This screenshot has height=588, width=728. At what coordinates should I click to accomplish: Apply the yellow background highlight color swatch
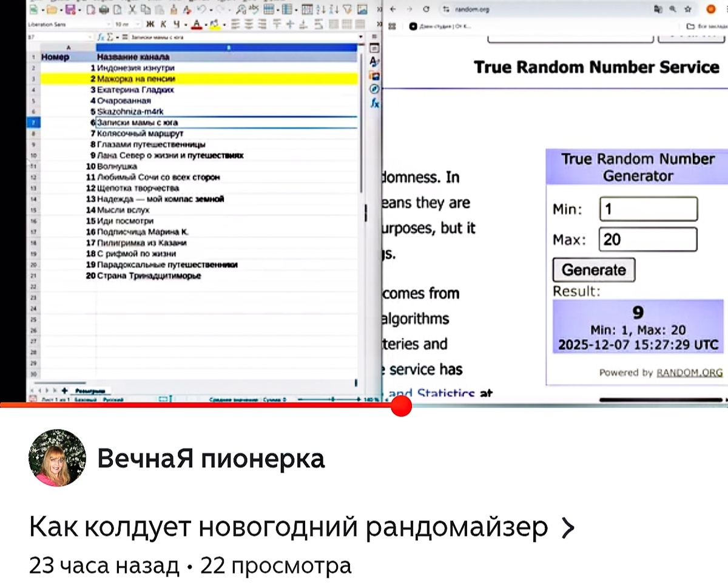[214, 25]
